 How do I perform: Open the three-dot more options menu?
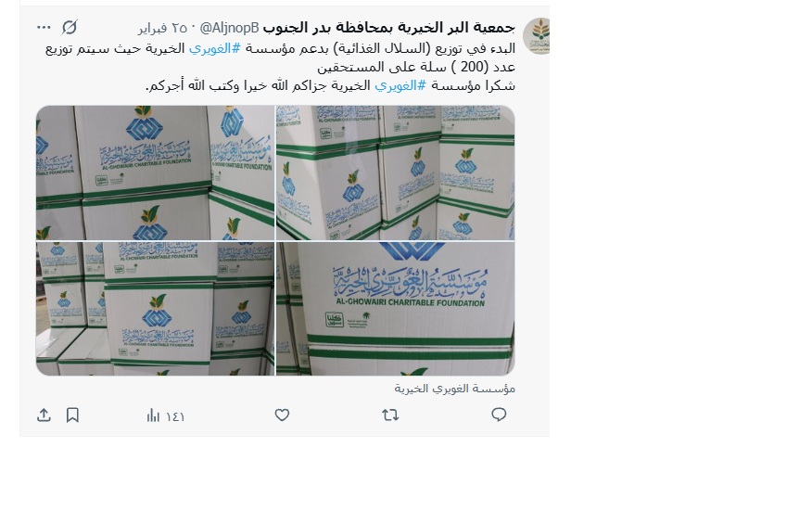tap(44, 27)
